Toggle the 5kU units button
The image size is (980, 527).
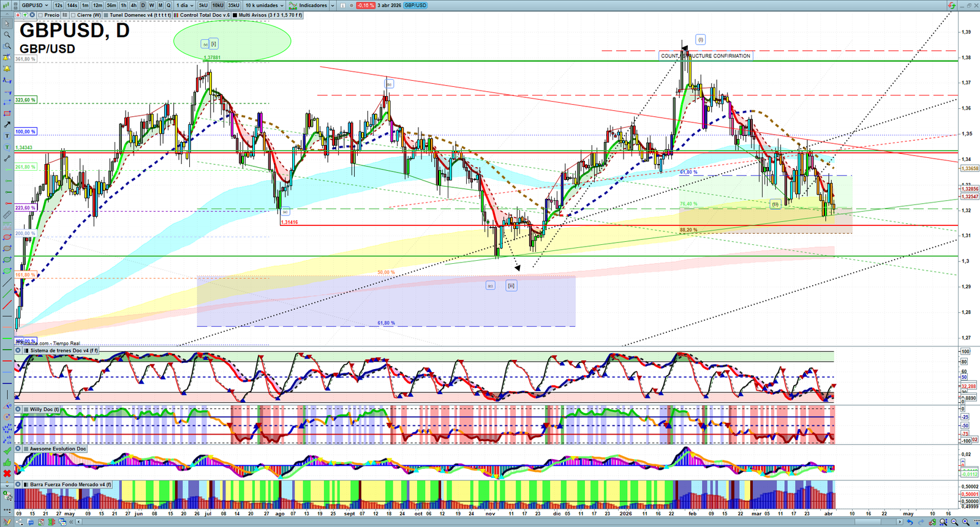[x=203, y=5]
